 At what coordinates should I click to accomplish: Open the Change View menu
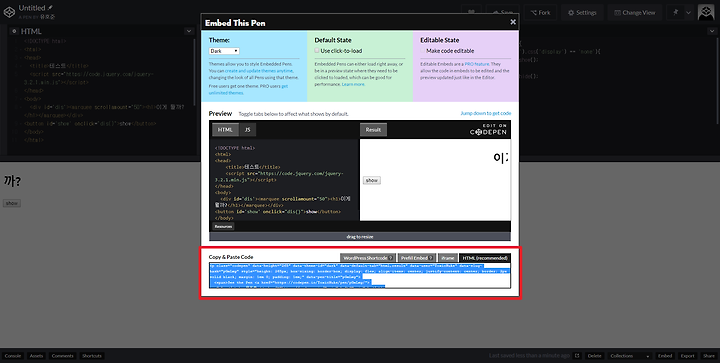pyautogui.click(x=635, y=13)
